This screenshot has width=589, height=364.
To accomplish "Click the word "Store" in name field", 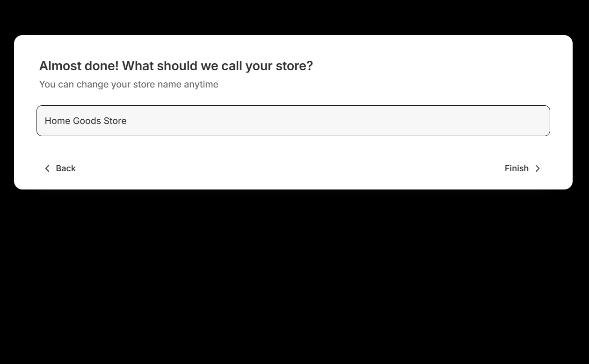I will pyautogui.click(x=115, y=121).
